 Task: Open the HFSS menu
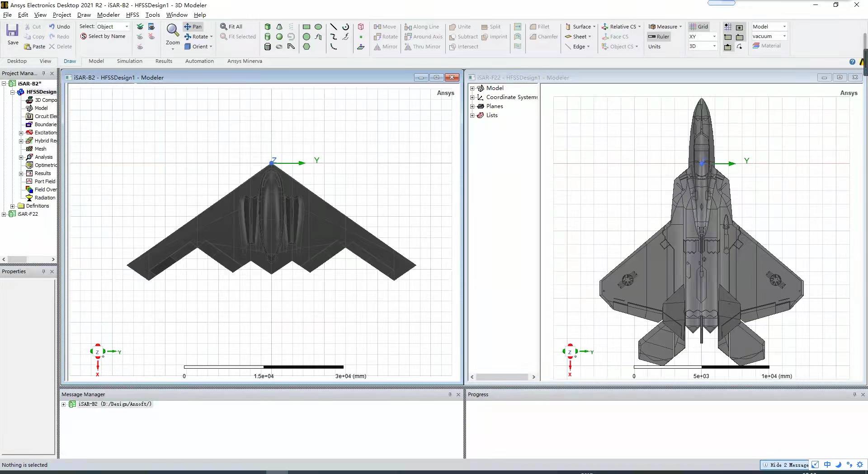[132, 14]
